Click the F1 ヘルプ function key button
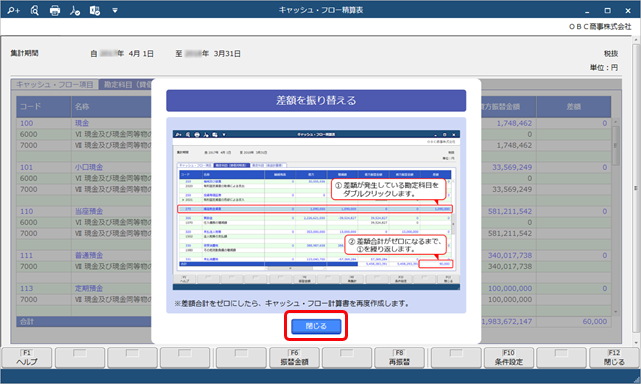Screen dimensions: 641x384 [x=27, y=358]
